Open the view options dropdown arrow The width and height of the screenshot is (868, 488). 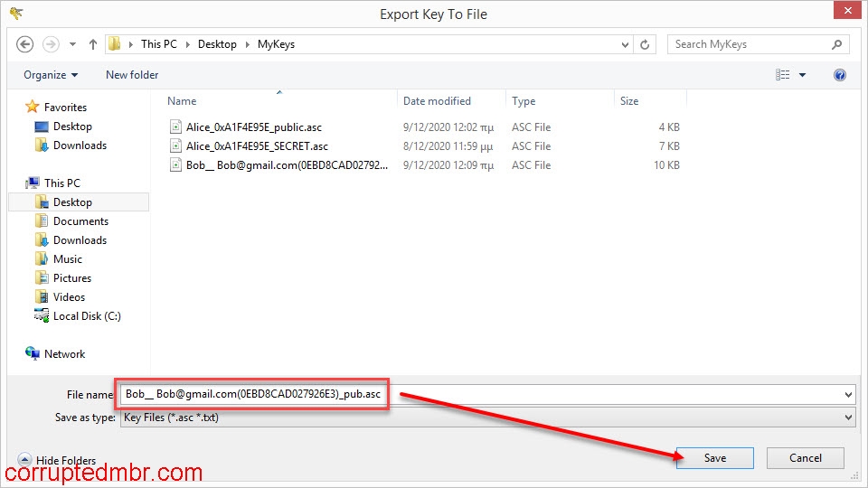(x=802, y=75)
